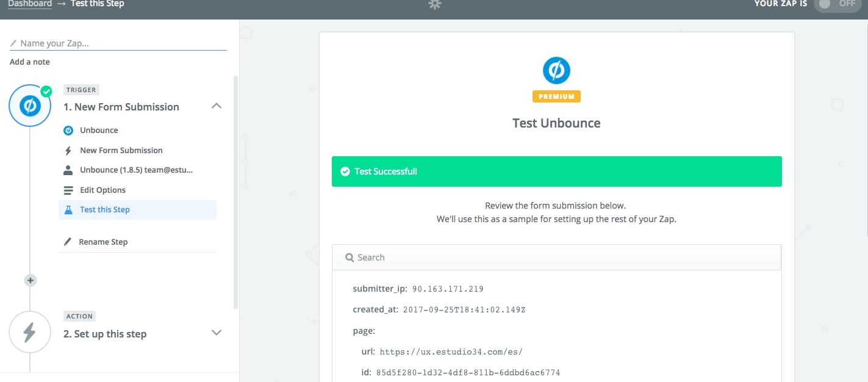Click the pencil icon beside Rename Step
The image size is (868, 382).
pyautogui.click(x=68, y=242)
